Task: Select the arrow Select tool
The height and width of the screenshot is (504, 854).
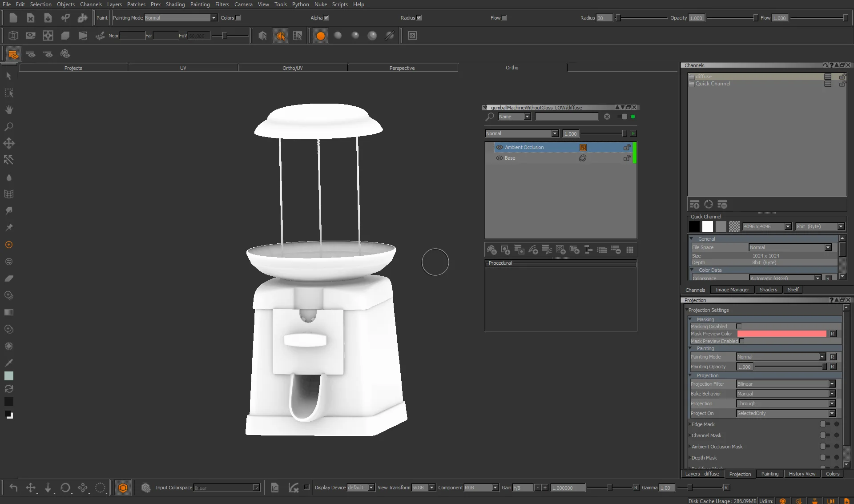Action: (8, 76)
